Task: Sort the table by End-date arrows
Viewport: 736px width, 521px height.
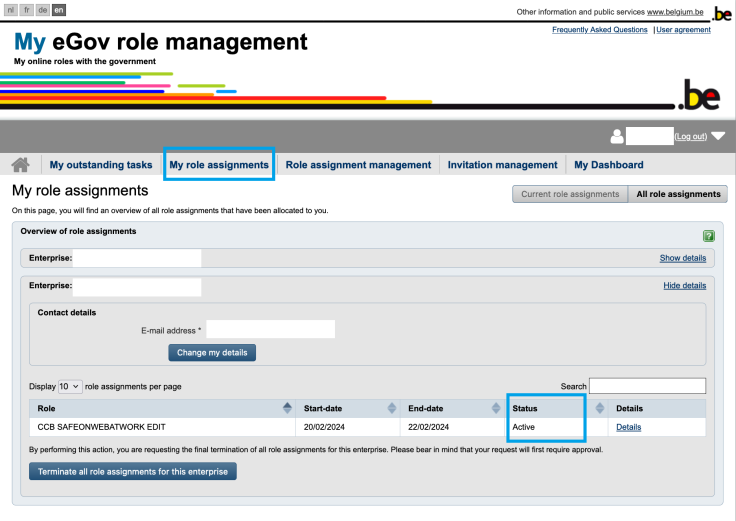Action: pyautogui.click(x=496, y=408)
